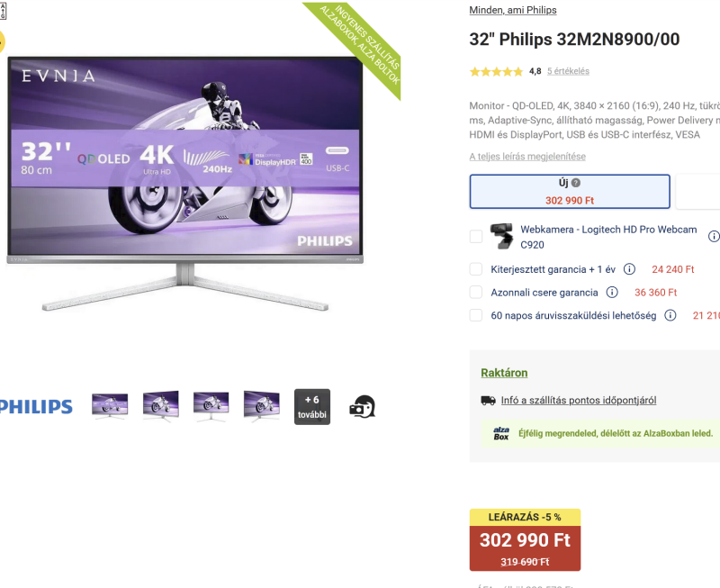The width and height of the screenshot is (720, 588).
Task: Click Infó a szállítás pontos időpontjáról
Action: 579,401
